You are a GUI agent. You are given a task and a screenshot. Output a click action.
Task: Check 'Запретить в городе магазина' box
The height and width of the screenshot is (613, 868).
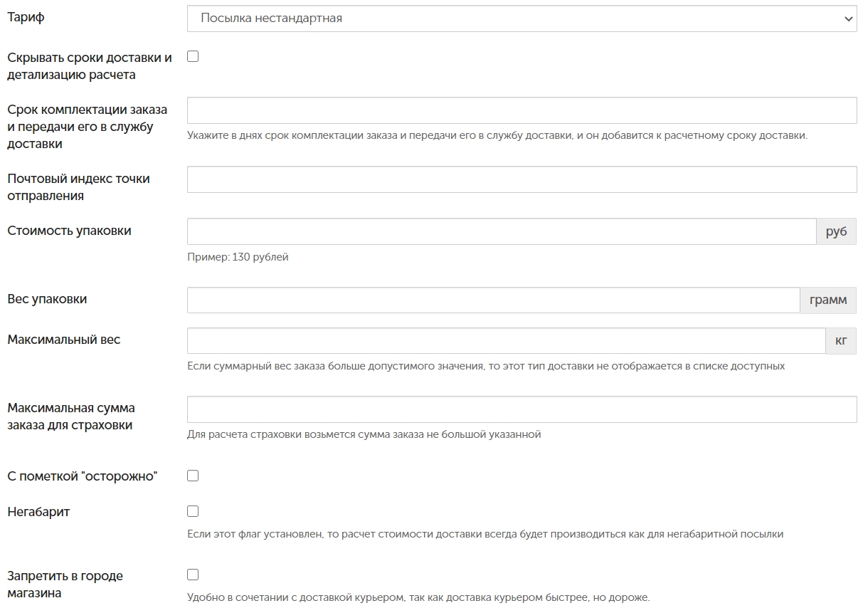[193, 575]
